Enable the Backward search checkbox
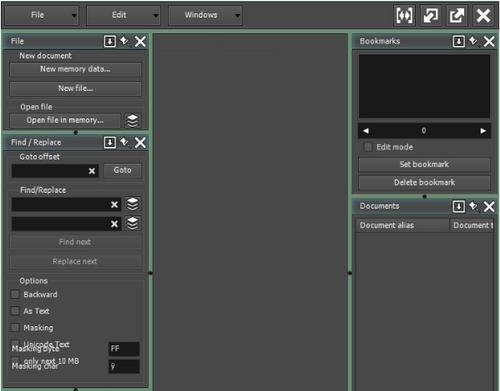Viewport: 500px width, 391px height. pos(15,294)
